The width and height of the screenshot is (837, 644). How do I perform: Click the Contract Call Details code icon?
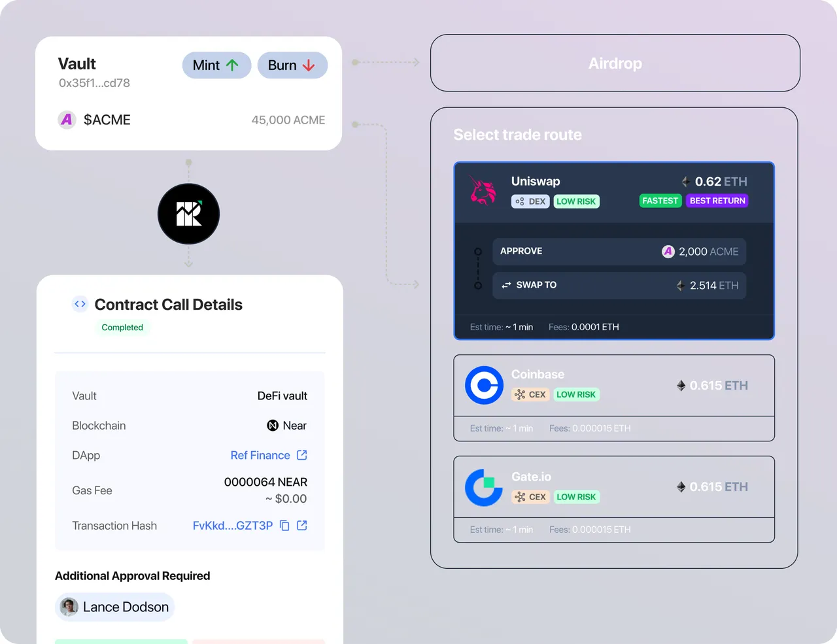click(80, 303)
